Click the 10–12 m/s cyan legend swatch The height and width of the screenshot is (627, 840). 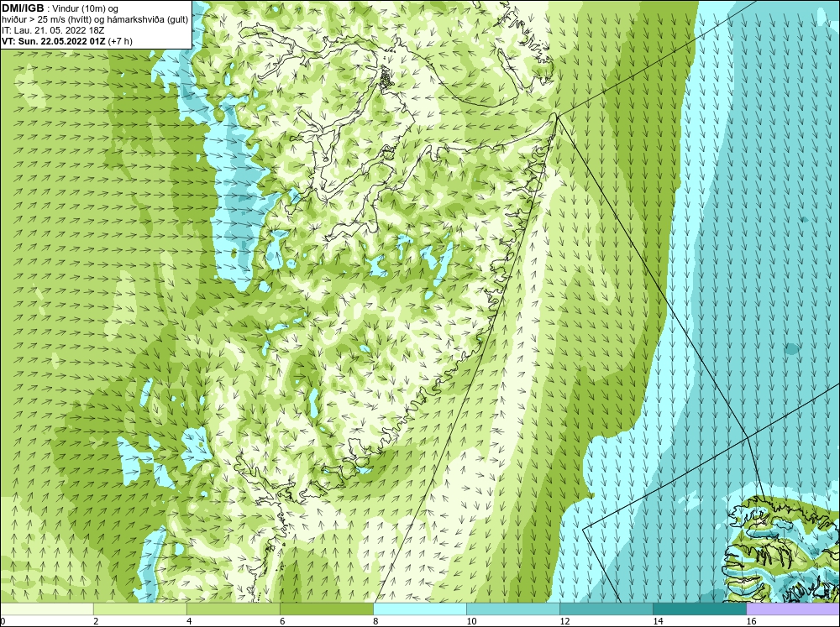click(513, 609)
